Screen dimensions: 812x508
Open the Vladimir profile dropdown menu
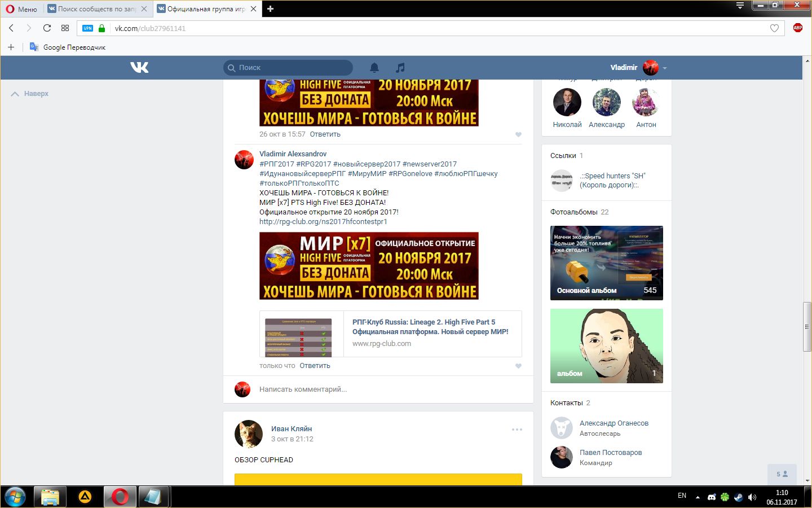(665, 68)
